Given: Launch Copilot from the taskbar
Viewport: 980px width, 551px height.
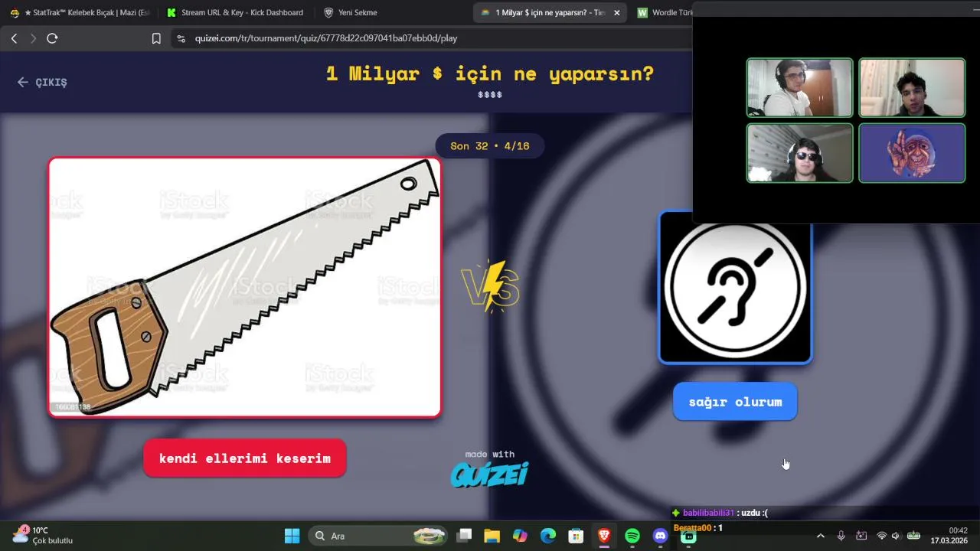Looking at the screenshot, I should pyautogui.click(x=520, y=536).
